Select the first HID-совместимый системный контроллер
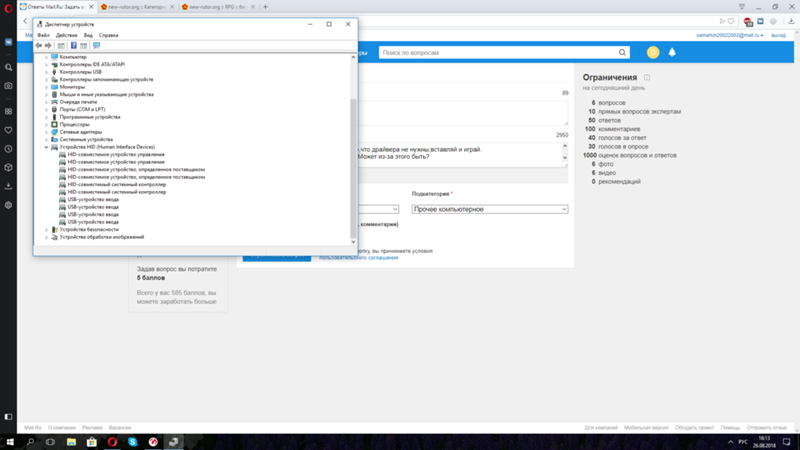800x450 pixels. click(116, 184)
